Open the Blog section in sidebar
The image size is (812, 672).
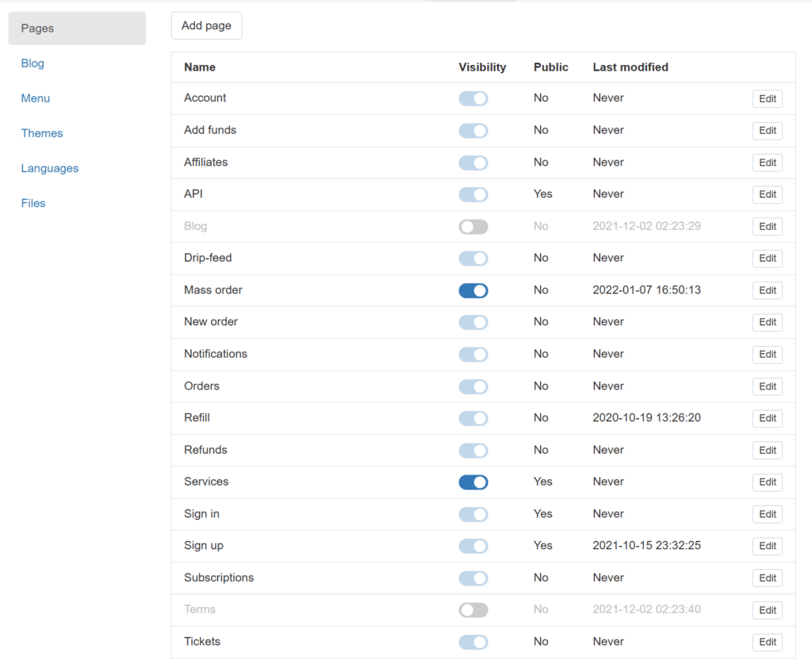[x=33, y=63]
